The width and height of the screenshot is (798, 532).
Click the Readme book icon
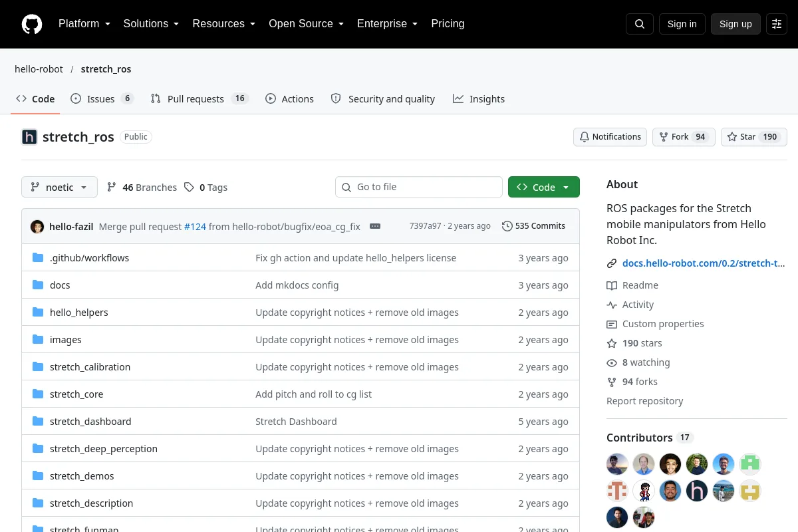coord(612,285)
